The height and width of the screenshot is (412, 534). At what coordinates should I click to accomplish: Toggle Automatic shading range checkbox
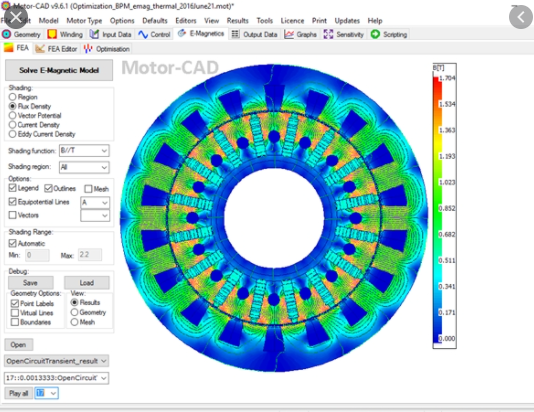click(x=13, y=243)
